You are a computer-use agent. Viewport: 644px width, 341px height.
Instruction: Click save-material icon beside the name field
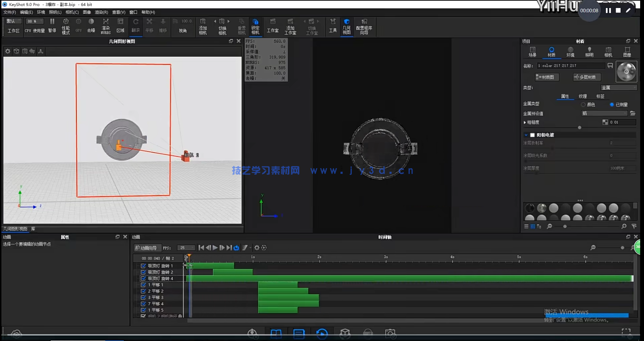tap(610, 66)
